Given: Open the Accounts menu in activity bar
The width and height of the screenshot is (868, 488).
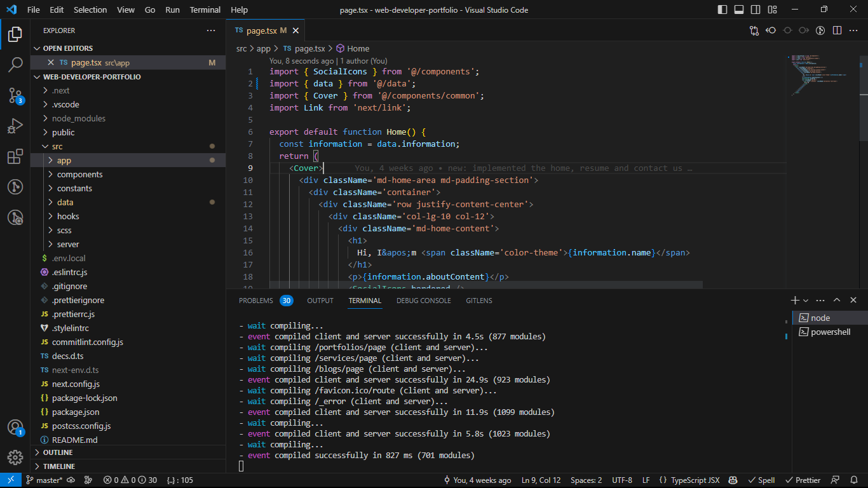Looking at the screenshot, I should click(15, 427).
